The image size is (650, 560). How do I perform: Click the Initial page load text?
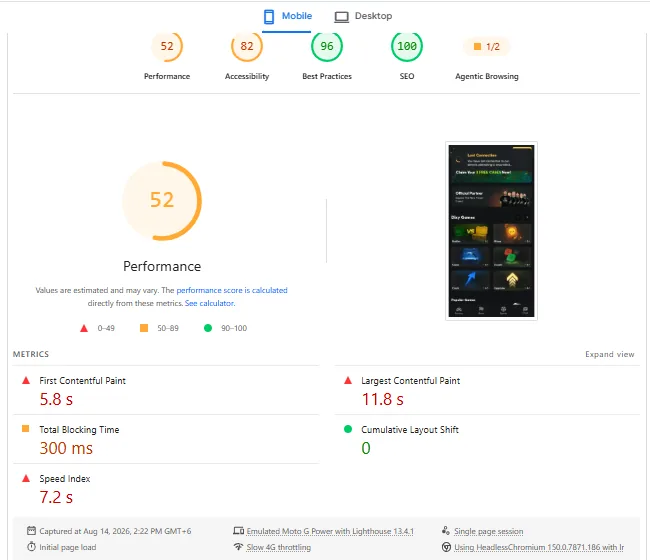(68, 547)
